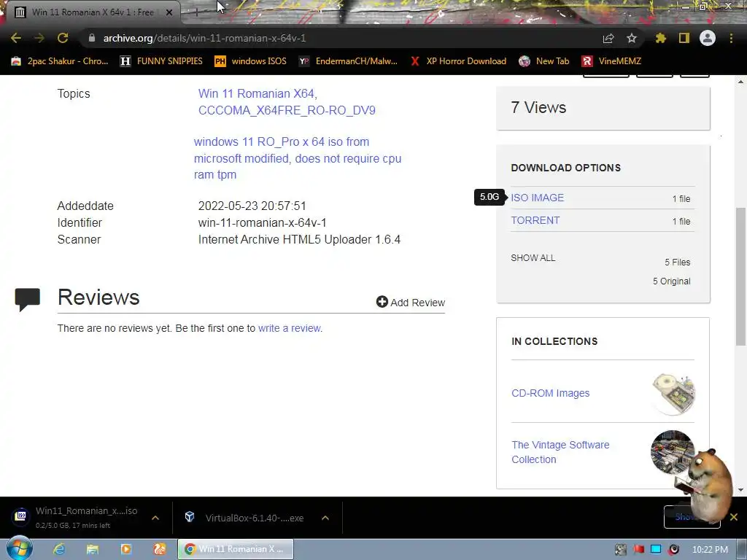
Task: Click the page vertical scrollbar thumb
Action: point(740,276)
